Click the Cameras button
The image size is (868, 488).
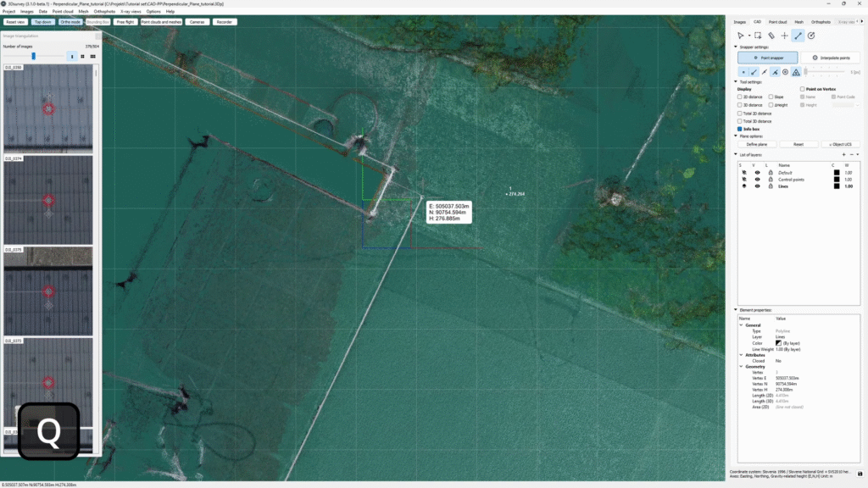click(x=197, y=22)
